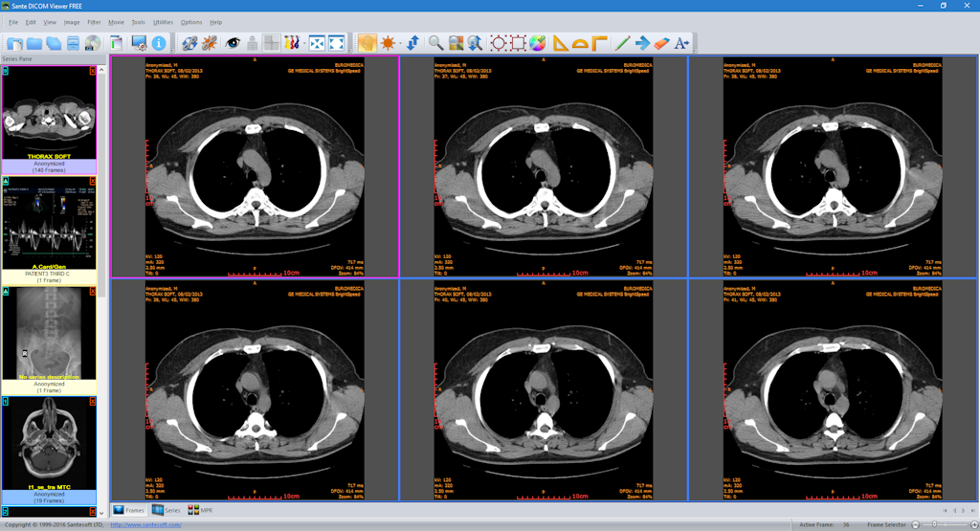
Task: Open the Filter menu
Action: coord(94,21)
